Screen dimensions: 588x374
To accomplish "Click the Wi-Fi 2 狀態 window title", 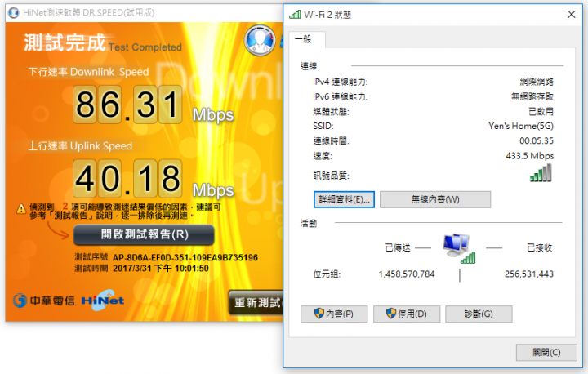I will tap(327, 15).
